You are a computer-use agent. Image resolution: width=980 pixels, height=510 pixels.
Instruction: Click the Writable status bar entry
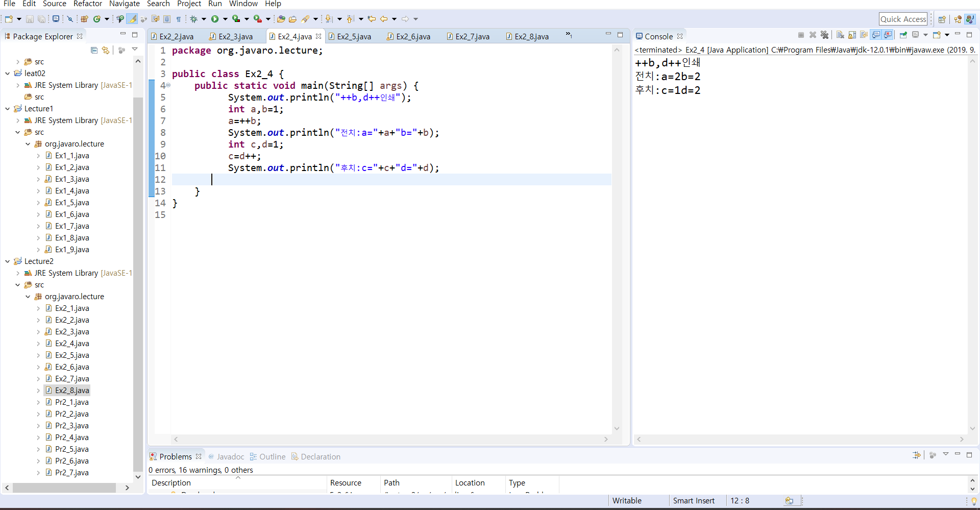[627, 501]
